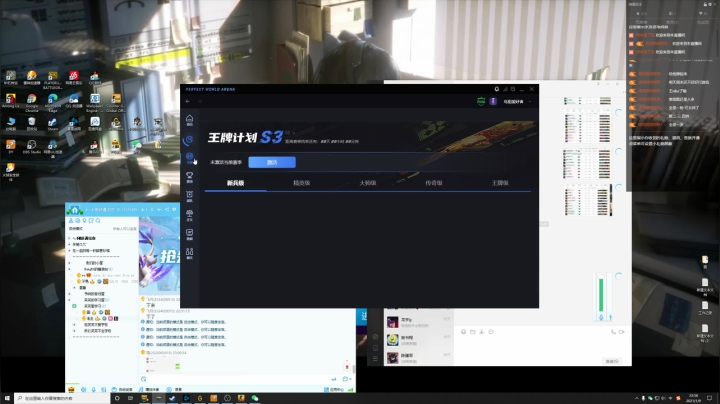Open the Google Chrome desktop shortcut
The width and height of the screenshot is (720, 404).
[x=32, y=103]
